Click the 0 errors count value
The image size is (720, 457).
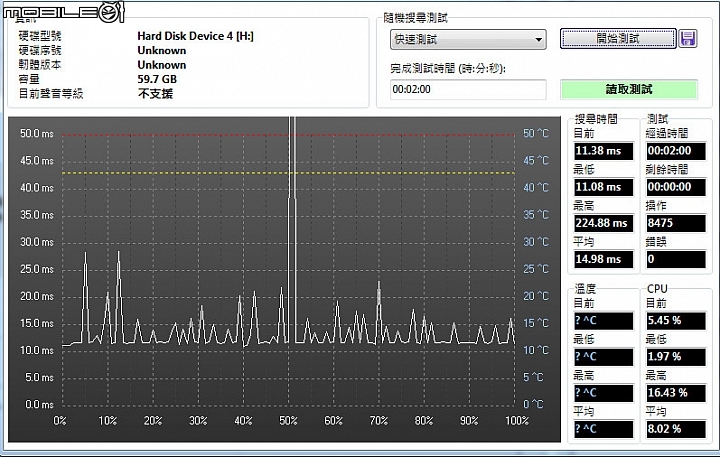pyautogui.click(x=675, y=259)
